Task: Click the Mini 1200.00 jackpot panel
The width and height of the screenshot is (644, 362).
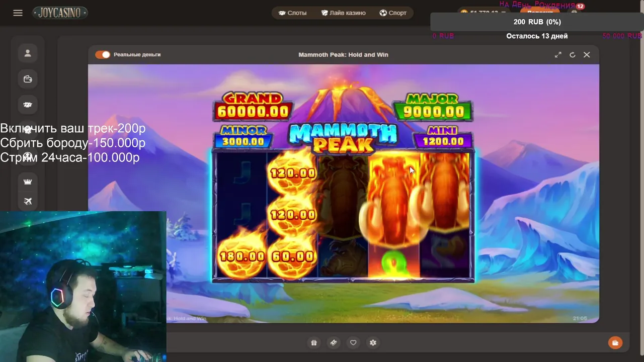Action: [443, 137]
